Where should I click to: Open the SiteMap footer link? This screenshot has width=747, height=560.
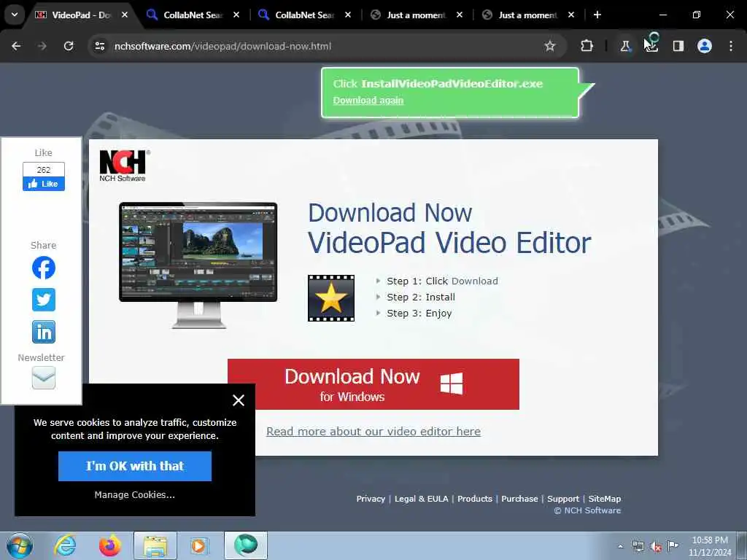(x=605, y=499)
